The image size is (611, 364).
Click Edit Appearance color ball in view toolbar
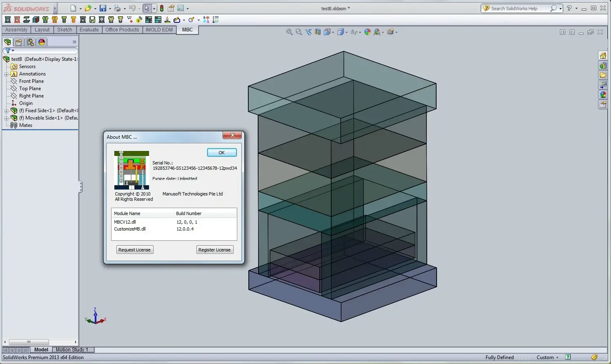[x=368, y=32]
